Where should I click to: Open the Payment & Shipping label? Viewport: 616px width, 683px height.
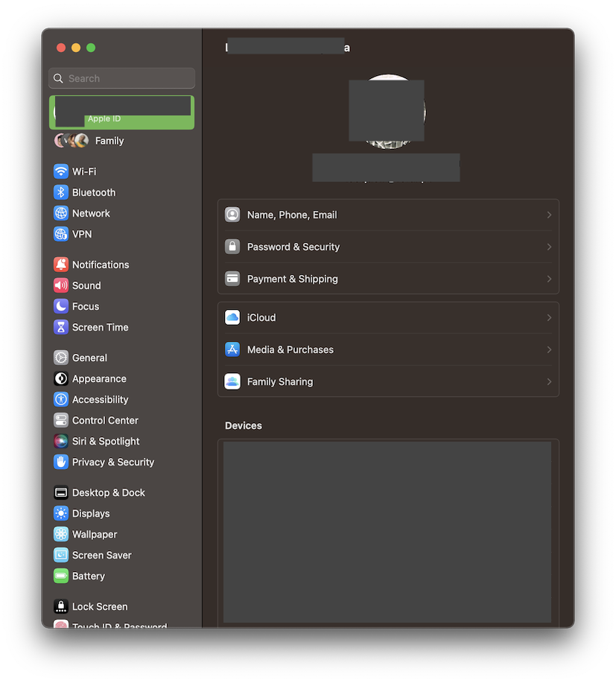coord(292,279)
